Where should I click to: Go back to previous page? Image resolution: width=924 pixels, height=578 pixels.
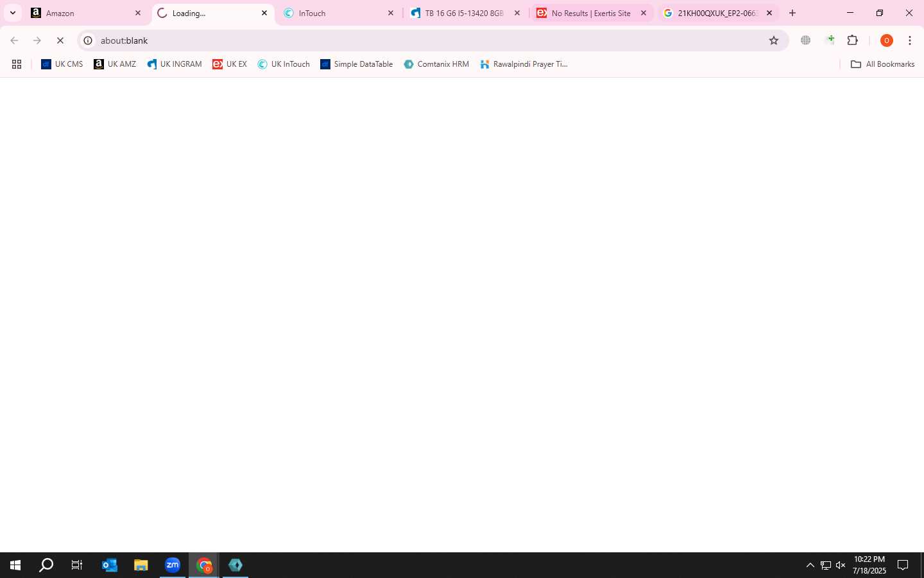[14, 40]
